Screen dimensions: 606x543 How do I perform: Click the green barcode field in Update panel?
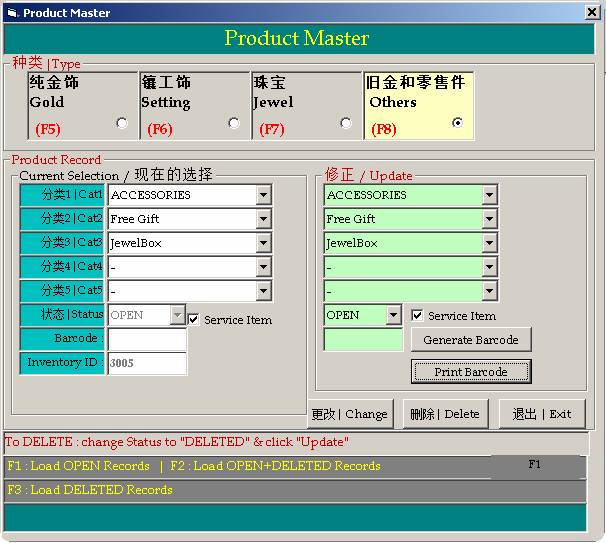click(x=362, y=340)
